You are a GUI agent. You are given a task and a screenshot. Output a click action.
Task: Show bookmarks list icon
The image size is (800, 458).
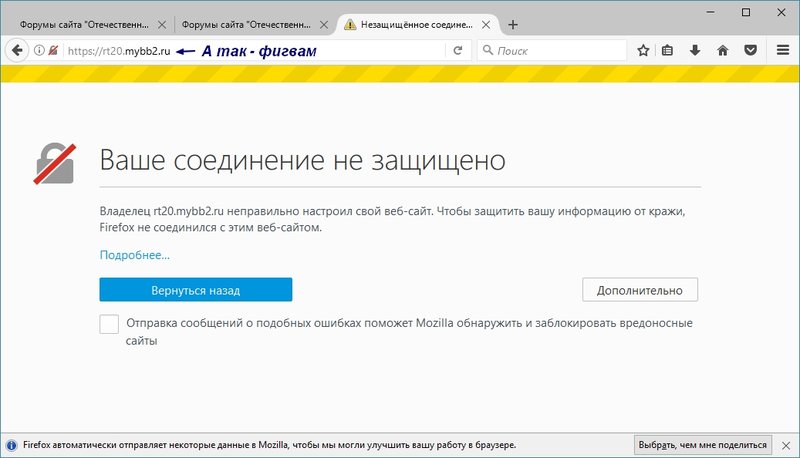[x=667, y=50]
